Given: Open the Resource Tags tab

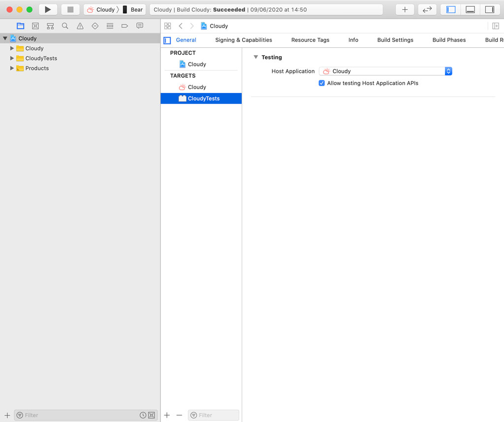Looking at the screenshot, I should (310, 40).
